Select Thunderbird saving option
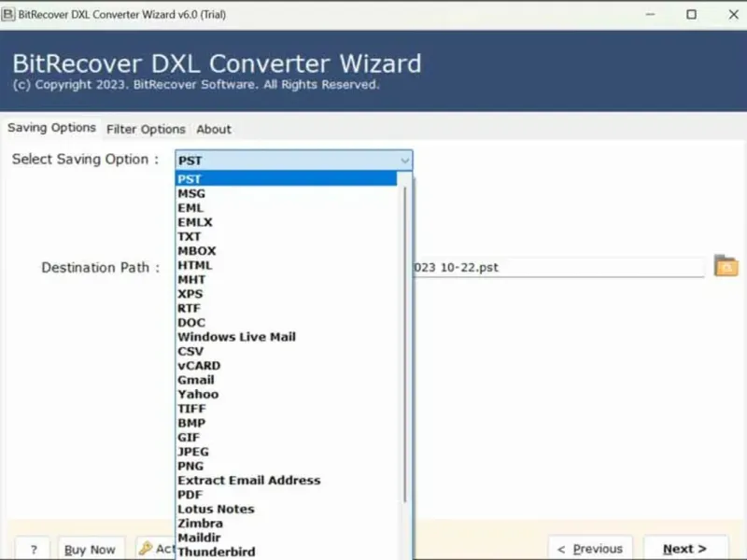 click(287, 552)
